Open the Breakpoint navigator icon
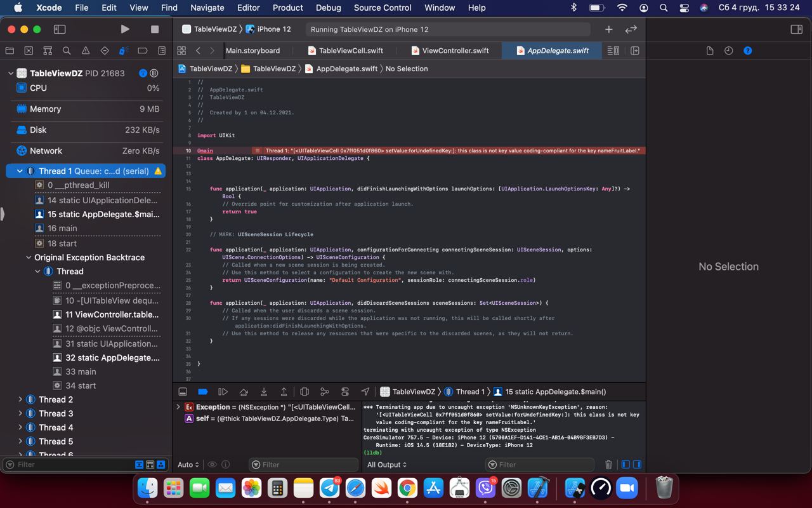This screenshot has width=812, height=508. click(143, 51)
